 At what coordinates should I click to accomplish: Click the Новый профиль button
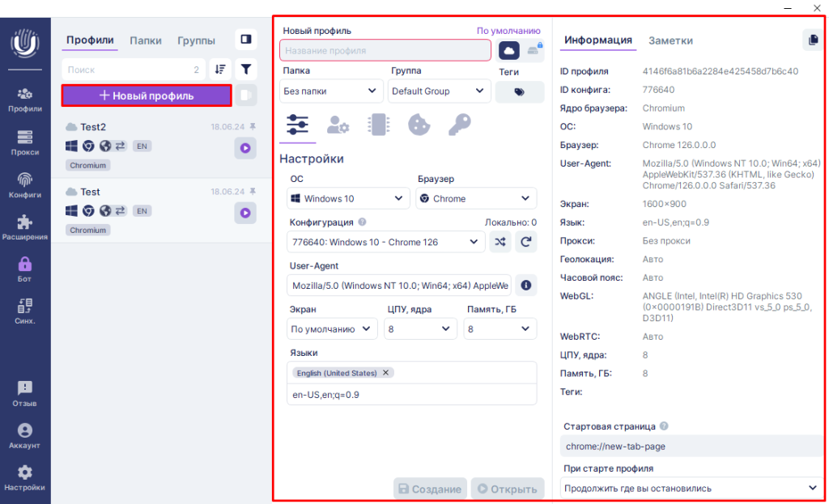[x=147, y=95]
